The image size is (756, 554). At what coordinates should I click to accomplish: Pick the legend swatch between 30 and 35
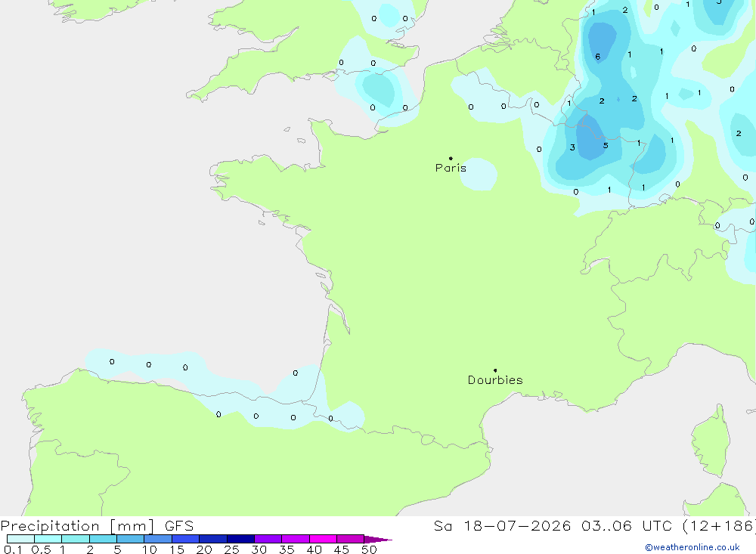coord(268,539)
